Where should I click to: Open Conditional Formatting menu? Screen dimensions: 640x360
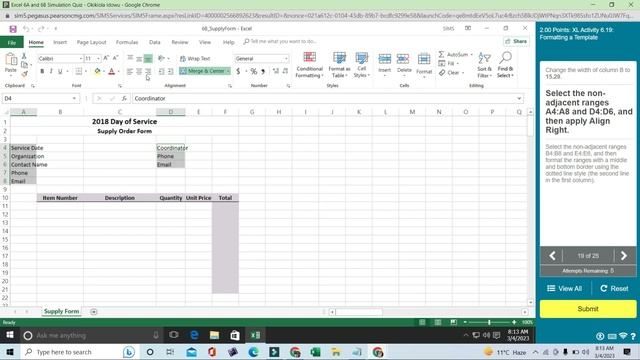[309, 65]
